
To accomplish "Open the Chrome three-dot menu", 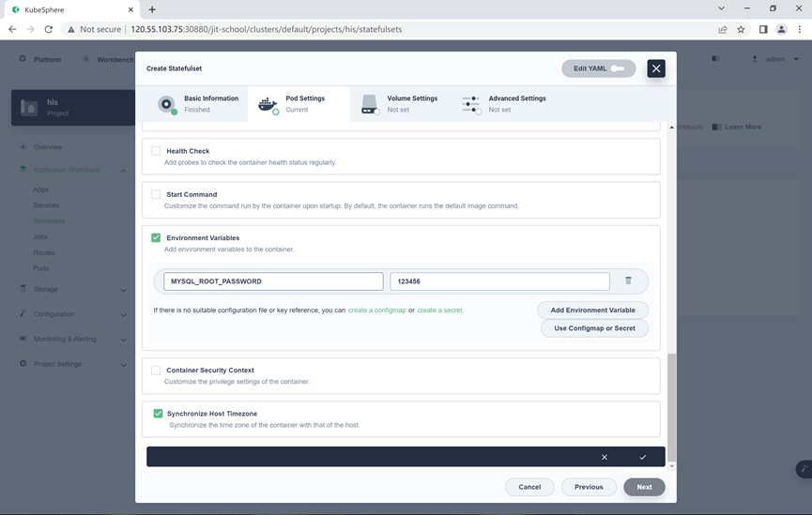I will tap(800, 29).
